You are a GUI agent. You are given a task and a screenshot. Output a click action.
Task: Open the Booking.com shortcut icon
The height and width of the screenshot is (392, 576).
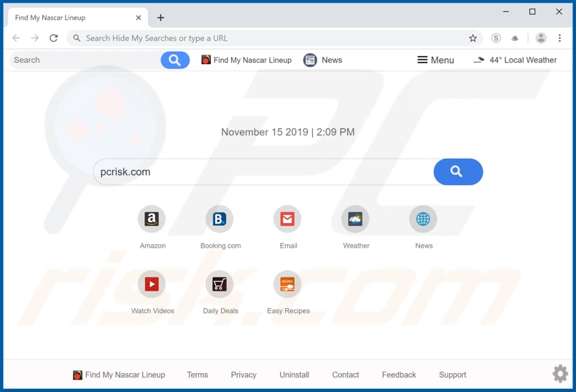pyautogui.click(x=219, y=219)
